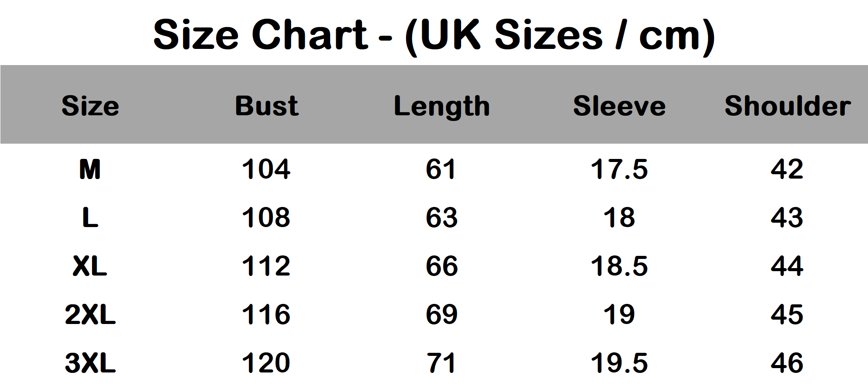Click the Shoulder column header
Viewport: 868px width, 386px height.
[x=788, y=106]
